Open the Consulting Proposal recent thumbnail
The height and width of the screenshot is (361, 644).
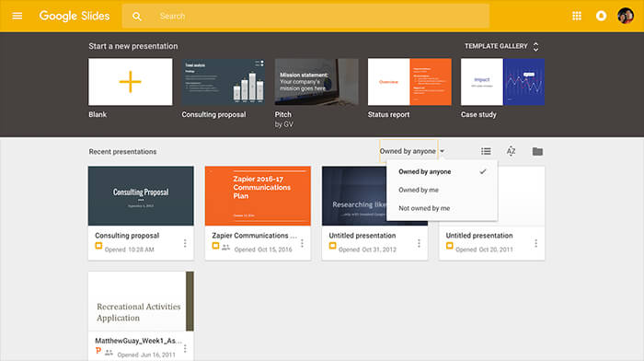tap(141, 196)
